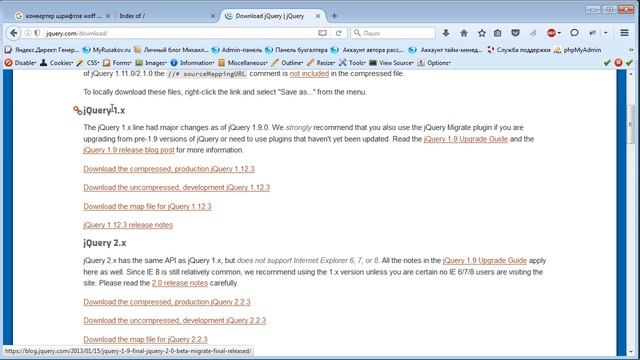This screenshot has width=640, height=360.
Task: Open first jQuery 1.9 Upgrade Guide link
Action: point(466,139)
